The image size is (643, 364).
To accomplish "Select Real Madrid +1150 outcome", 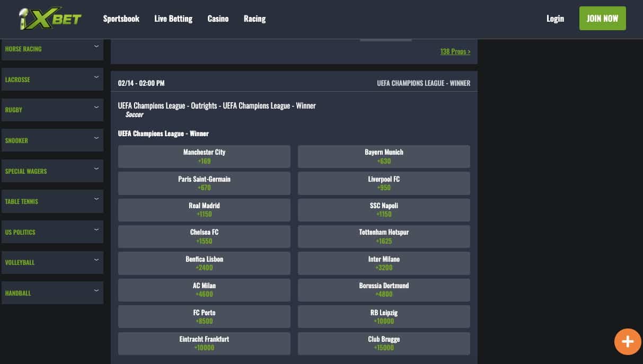I will [204, 210].
